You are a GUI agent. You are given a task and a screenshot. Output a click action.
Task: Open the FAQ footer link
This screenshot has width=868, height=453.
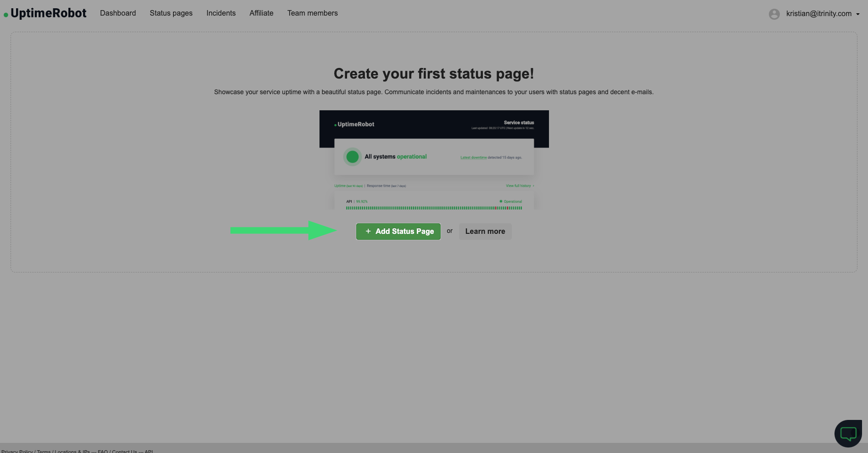[x=103, y=451]
